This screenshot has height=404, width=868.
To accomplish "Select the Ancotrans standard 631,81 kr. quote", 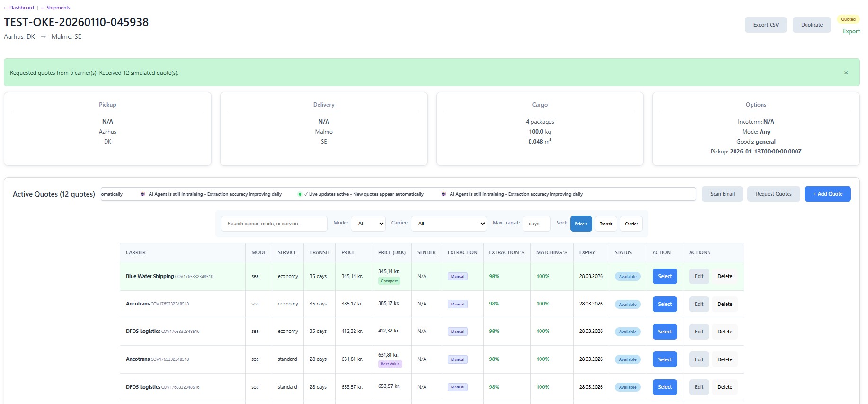I will tap(664, 359).
